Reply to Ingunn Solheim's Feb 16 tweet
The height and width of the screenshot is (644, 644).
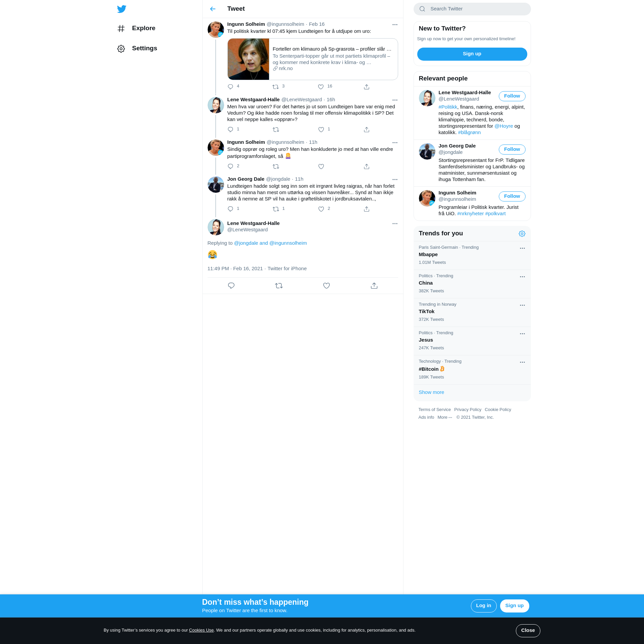230,87
